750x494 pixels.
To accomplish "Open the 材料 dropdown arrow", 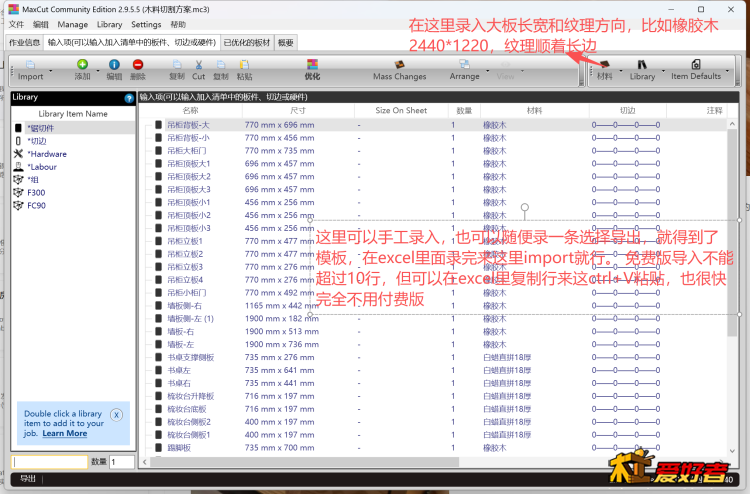I will pyautogui.click(x=621, y=71).
